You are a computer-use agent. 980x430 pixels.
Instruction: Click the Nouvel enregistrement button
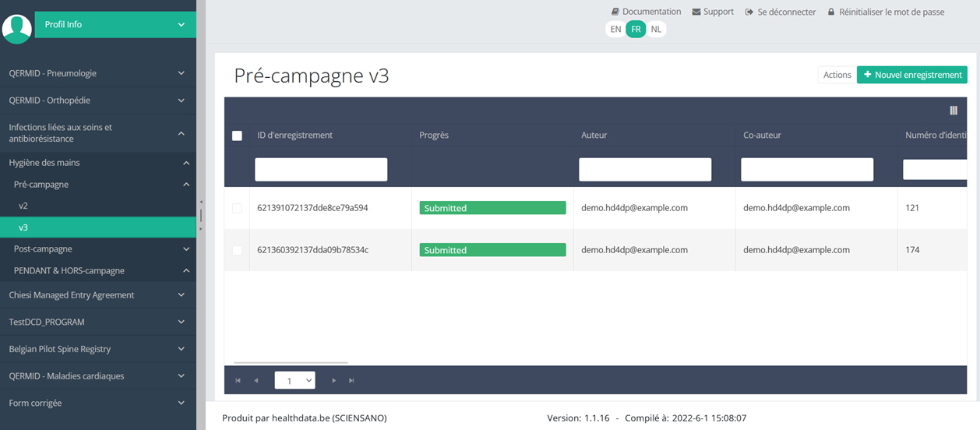point(911,75)
